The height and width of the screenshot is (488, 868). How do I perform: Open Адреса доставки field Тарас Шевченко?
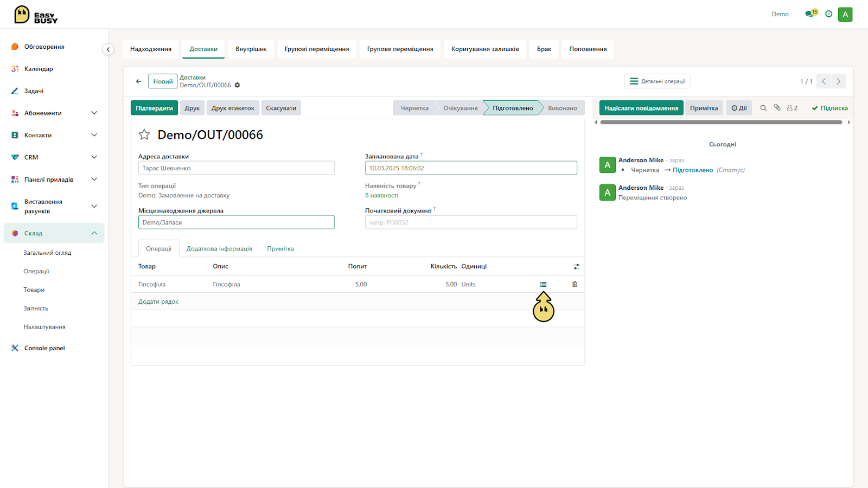236,168
